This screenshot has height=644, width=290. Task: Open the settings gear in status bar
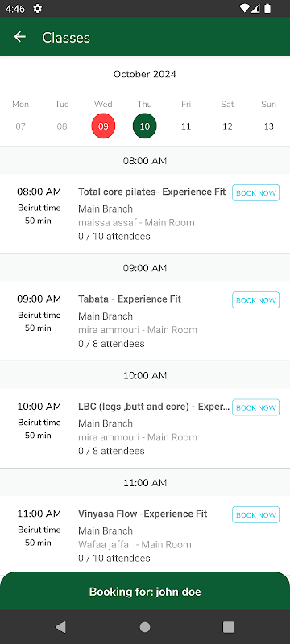[37, 9]
